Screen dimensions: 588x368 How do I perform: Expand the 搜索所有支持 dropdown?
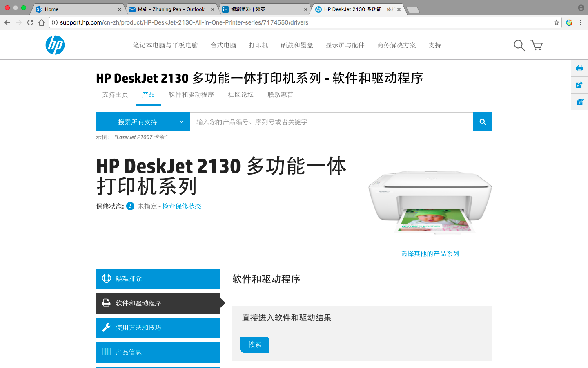tap(143, 122)
